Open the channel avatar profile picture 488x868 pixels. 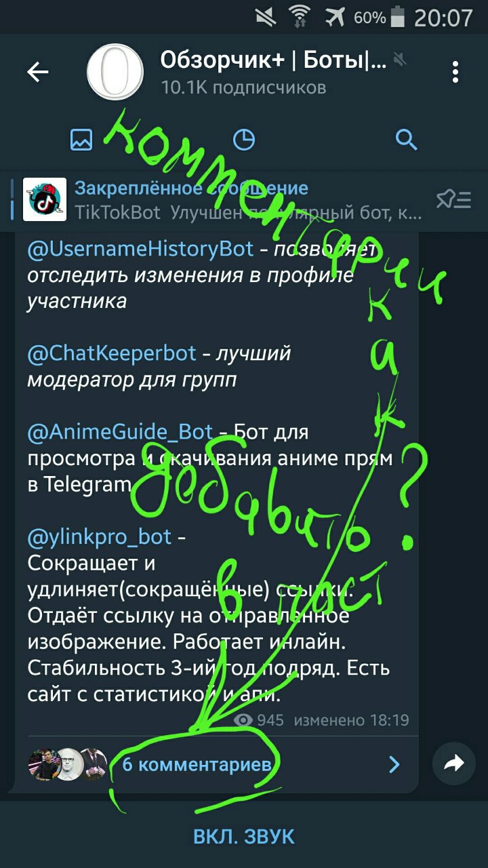pos(115,72)
